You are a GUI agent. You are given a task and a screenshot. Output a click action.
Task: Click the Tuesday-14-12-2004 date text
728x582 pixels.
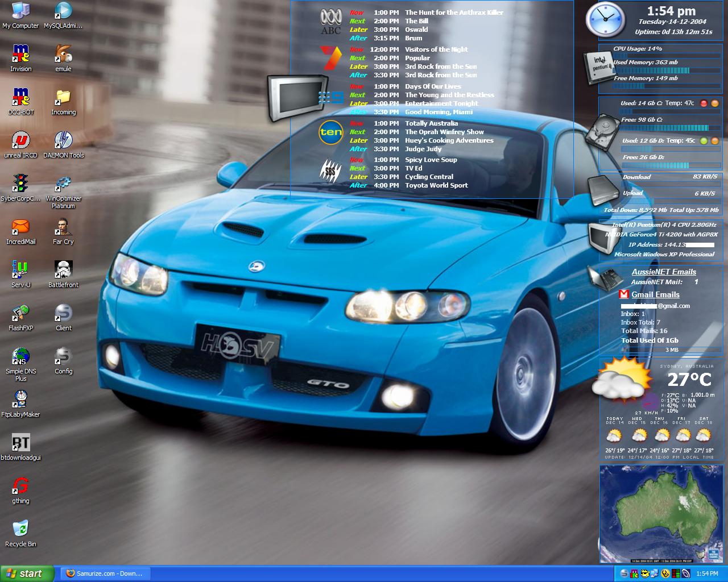672,22
